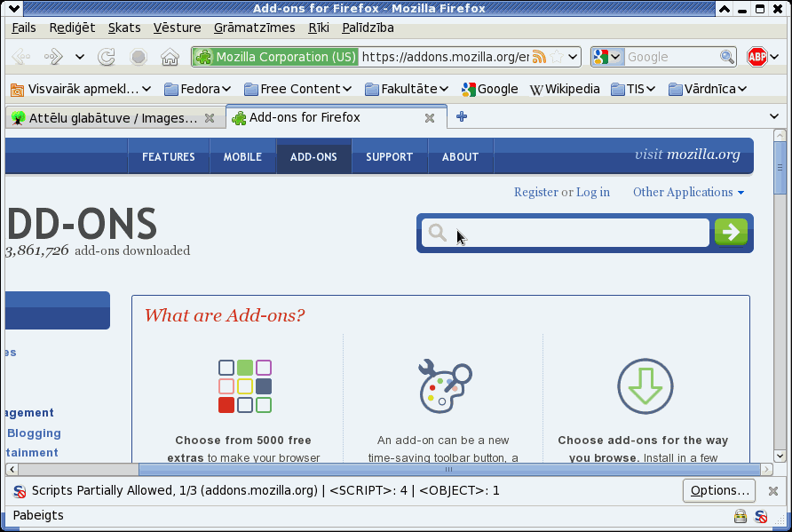
Task: Go back with the Back arrow
Action: click(21, 57)
